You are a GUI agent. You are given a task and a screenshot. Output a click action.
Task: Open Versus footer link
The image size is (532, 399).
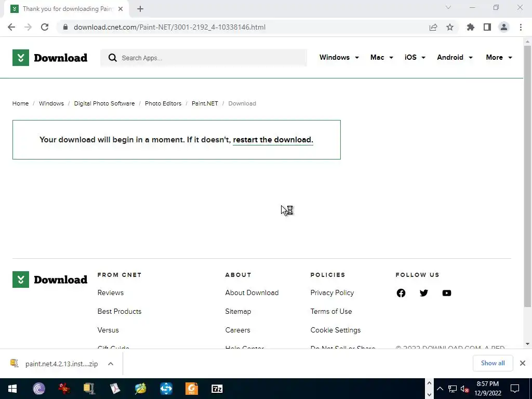(108, 330)
